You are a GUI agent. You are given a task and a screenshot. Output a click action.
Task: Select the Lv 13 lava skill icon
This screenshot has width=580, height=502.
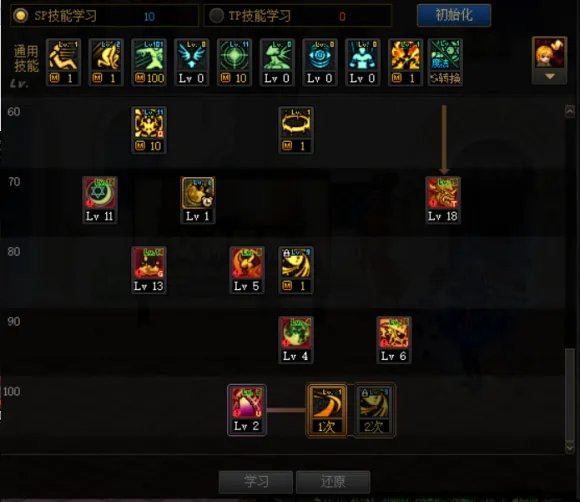(149, 270)
